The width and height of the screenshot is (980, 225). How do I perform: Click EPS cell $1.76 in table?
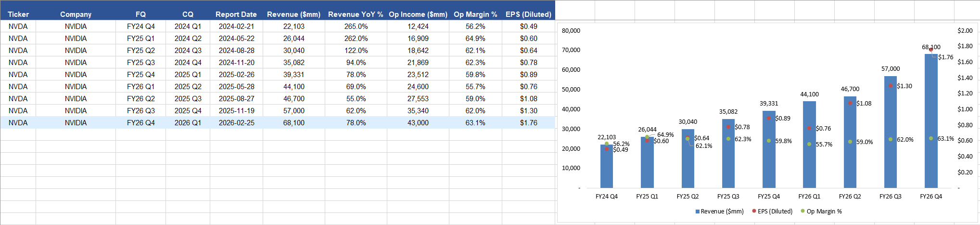[x=529, y=123]
